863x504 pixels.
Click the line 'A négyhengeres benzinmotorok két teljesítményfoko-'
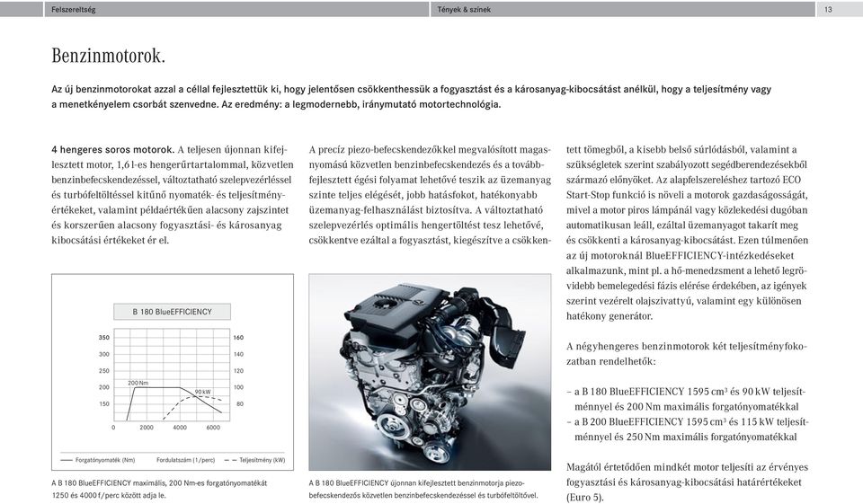pos(686,347)
